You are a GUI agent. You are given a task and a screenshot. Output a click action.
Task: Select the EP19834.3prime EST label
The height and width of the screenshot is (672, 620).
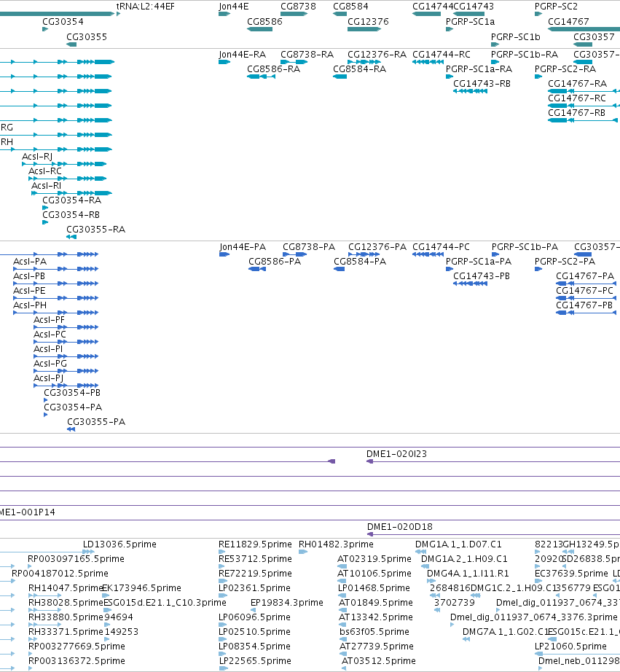point(287,603)
